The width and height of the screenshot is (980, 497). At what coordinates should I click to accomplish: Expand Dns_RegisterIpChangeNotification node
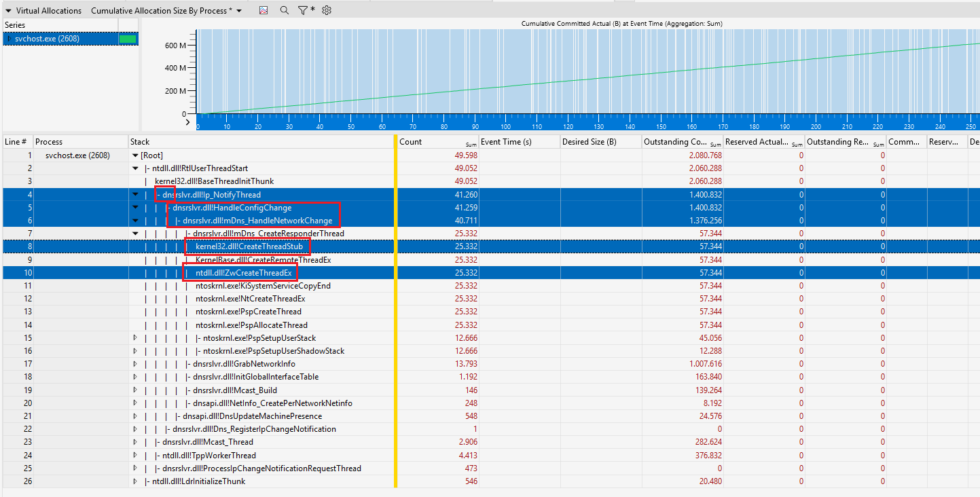[x=135, y=429]
